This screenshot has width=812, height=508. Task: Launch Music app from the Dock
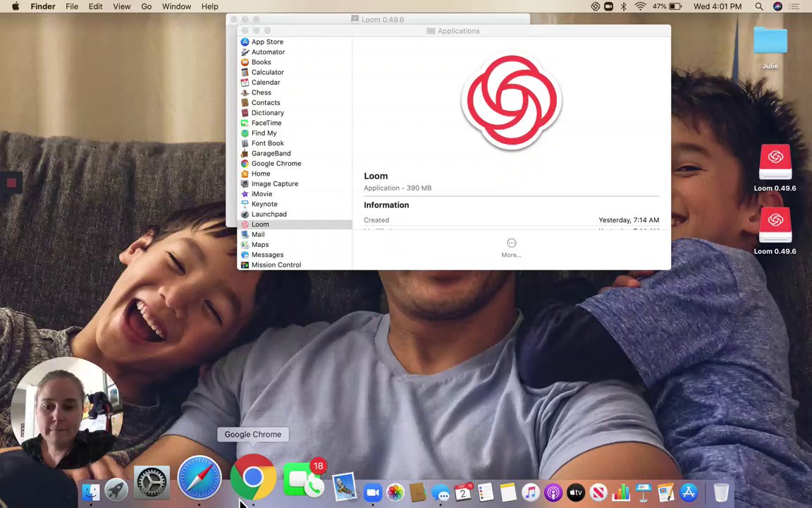click(x=530, y=492)
